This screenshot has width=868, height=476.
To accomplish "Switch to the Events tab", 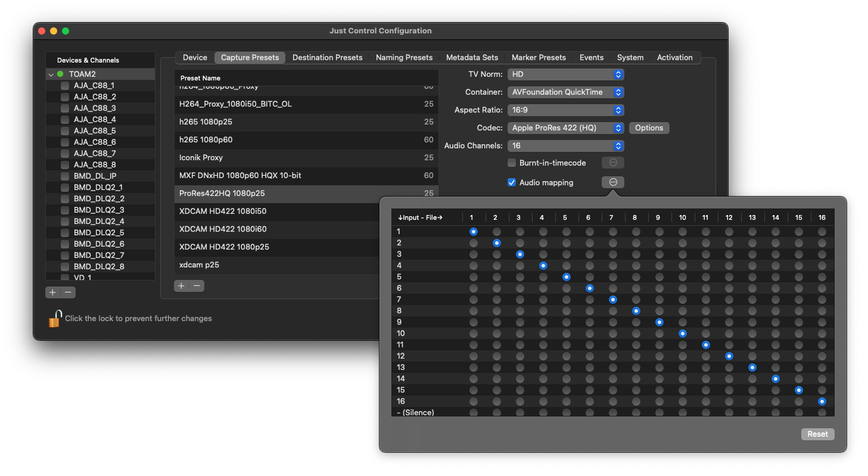I will pyautogui.click(x=592, y=58).
